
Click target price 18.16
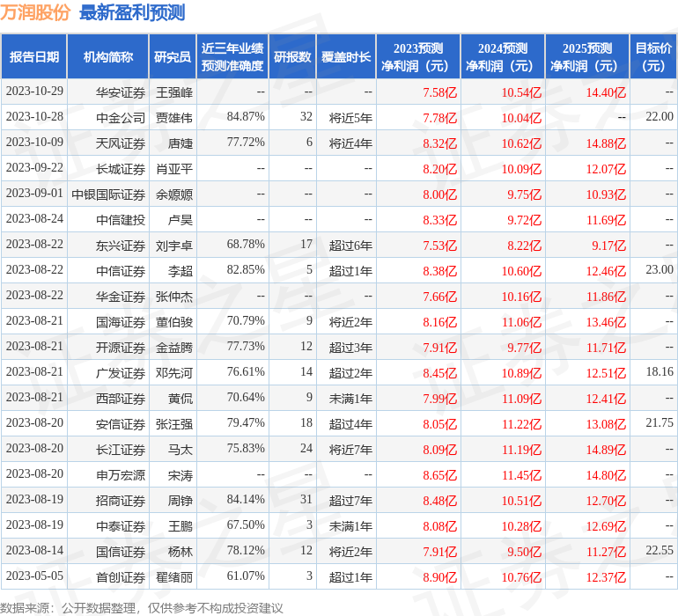(x=660, y=371)
